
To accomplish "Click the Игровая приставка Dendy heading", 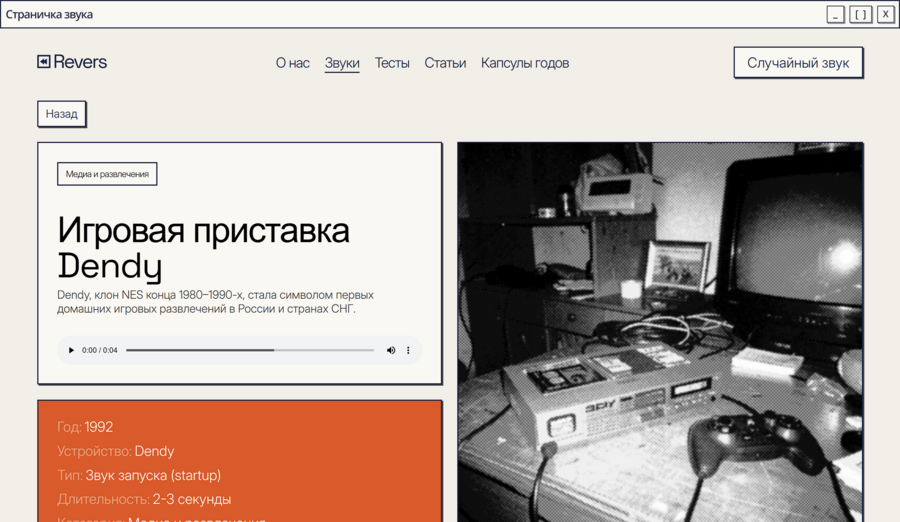I will pos(204,248).
